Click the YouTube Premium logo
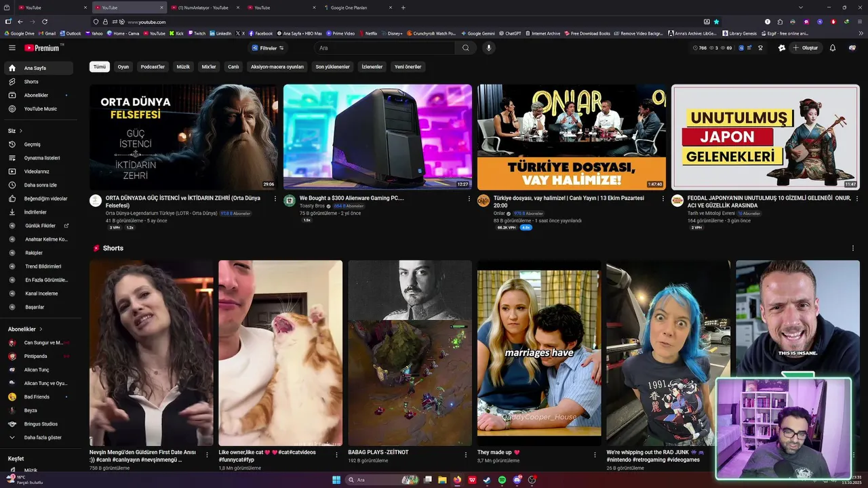 coord(43,48)
